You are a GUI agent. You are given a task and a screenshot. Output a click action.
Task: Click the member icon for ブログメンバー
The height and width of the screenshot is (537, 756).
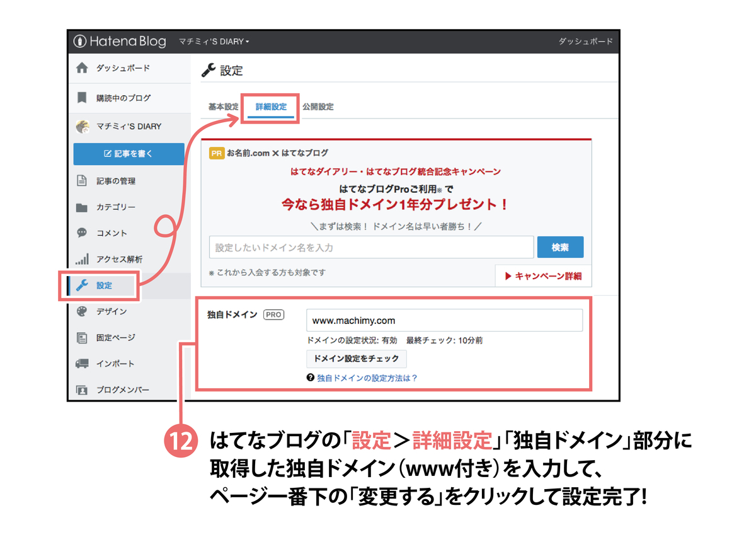[x=82, y=390]
